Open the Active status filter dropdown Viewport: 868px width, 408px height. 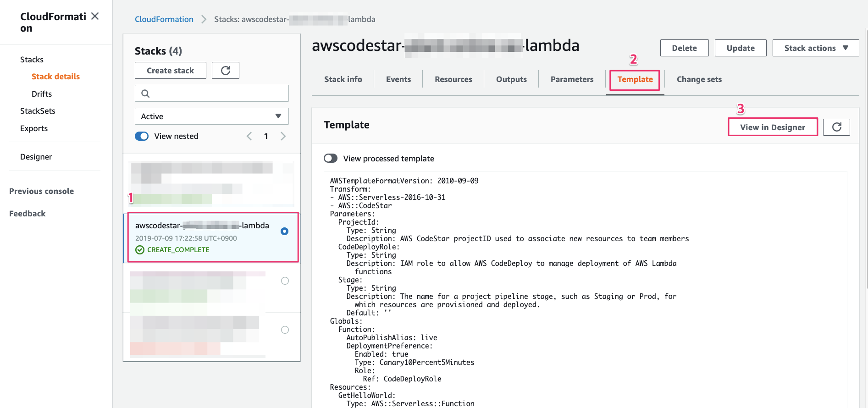pyautogui.click(x=212, y=116)
